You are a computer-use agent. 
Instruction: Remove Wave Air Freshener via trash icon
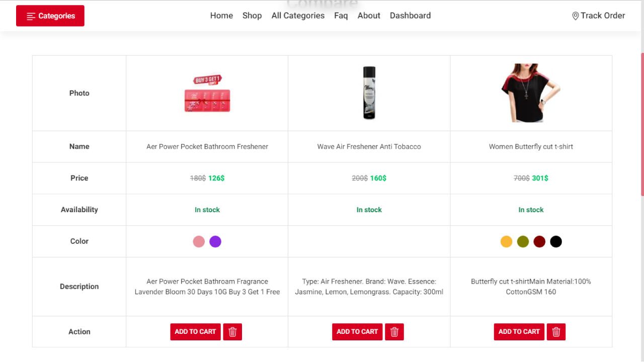pyautogui.click(x=394, y=332)
